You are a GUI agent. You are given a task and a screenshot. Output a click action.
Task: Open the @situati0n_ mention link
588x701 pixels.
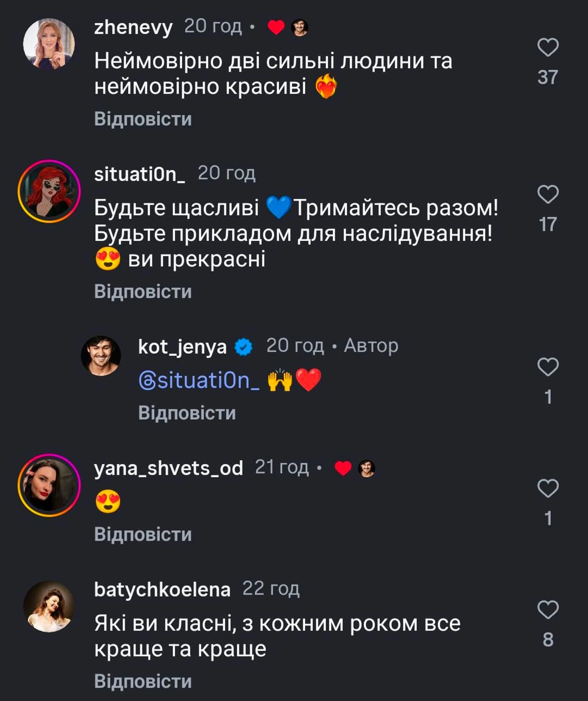point(199,380)
